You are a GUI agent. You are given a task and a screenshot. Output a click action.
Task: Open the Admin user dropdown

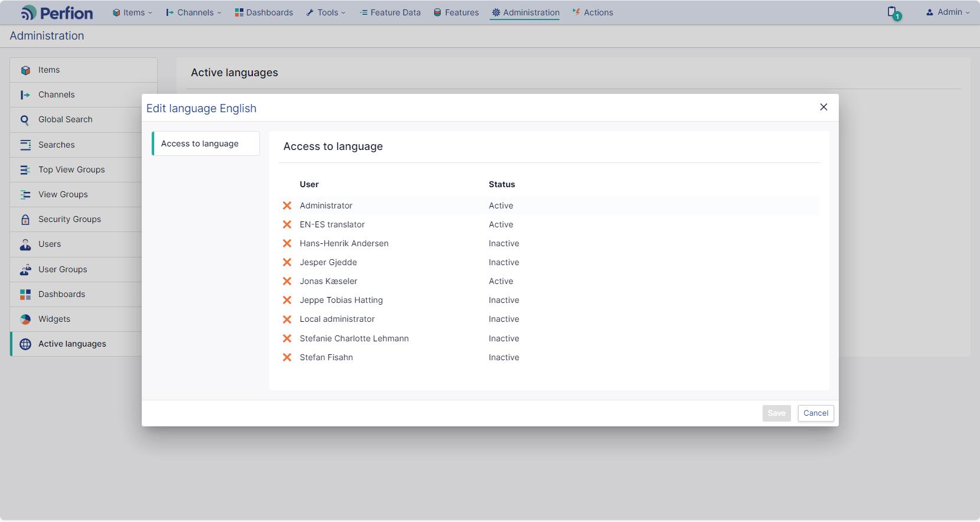[948, 12]
